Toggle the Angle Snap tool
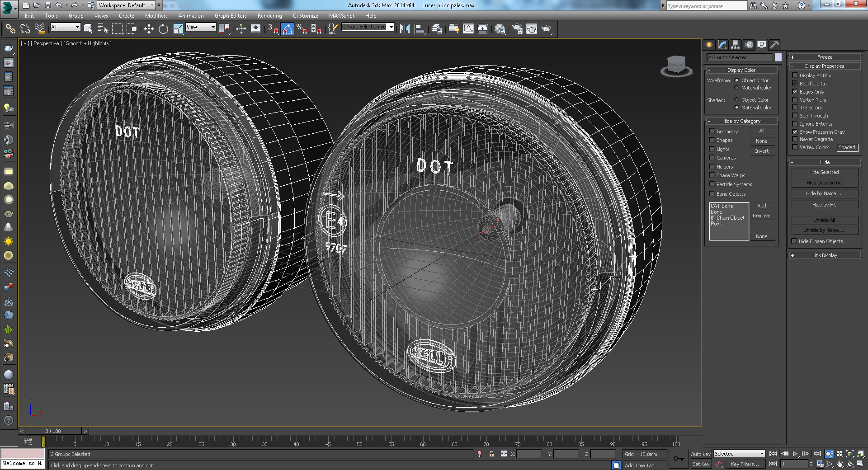The image size is (868, 470). point(288,29)
